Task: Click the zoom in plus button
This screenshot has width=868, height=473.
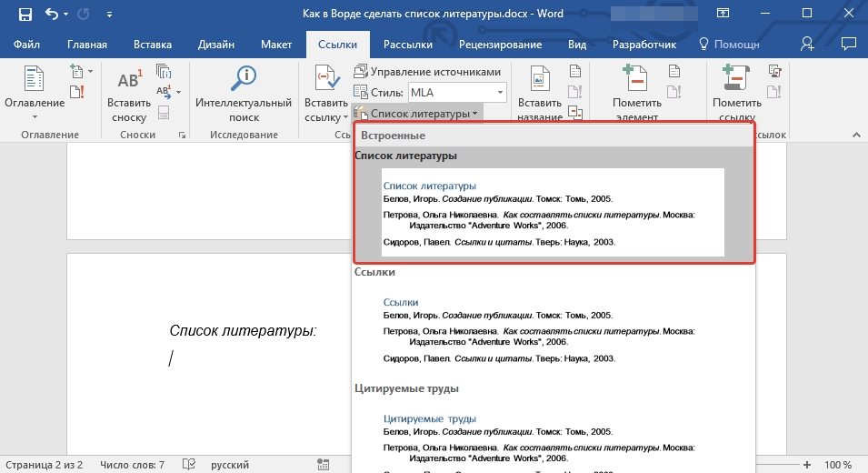Action: click(807, 465)
